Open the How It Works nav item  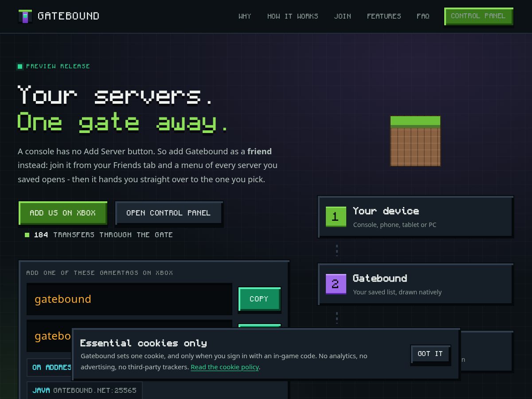(293, 16)
